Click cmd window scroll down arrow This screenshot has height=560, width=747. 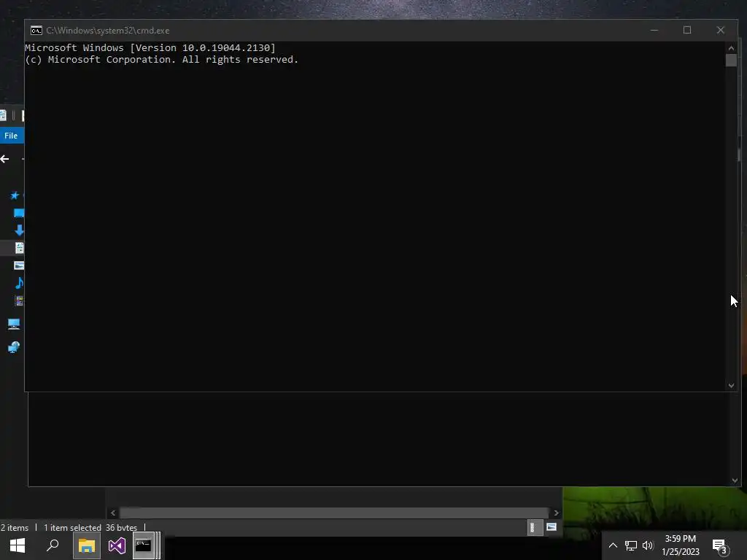point(731,386)
